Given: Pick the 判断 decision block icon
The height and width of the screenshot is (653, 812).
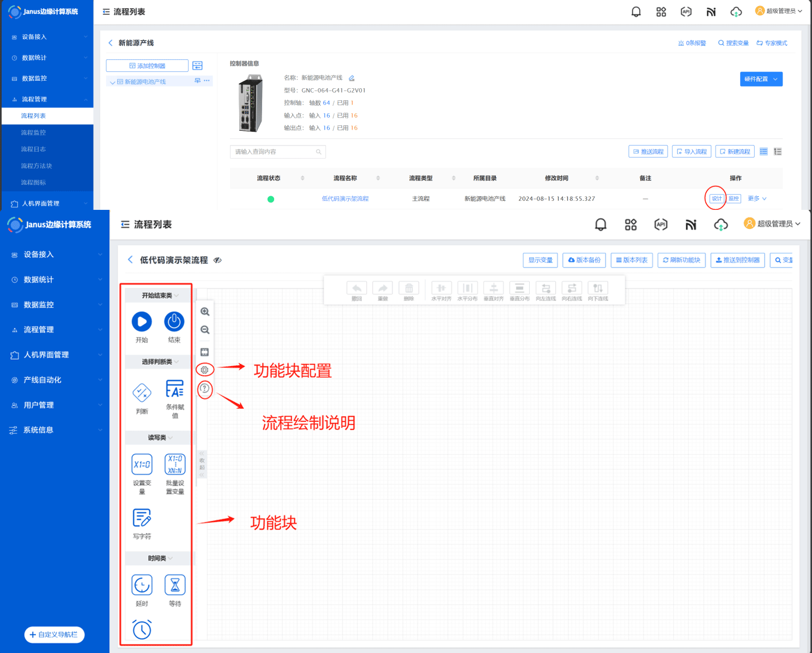Looking at the screenshot, I should tap(142, 392).
